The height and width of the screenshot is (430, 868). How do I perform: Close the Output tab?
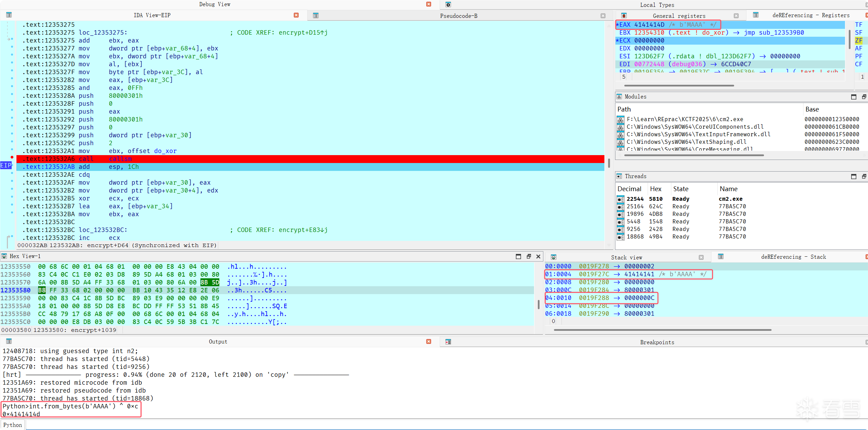(429, 341)
